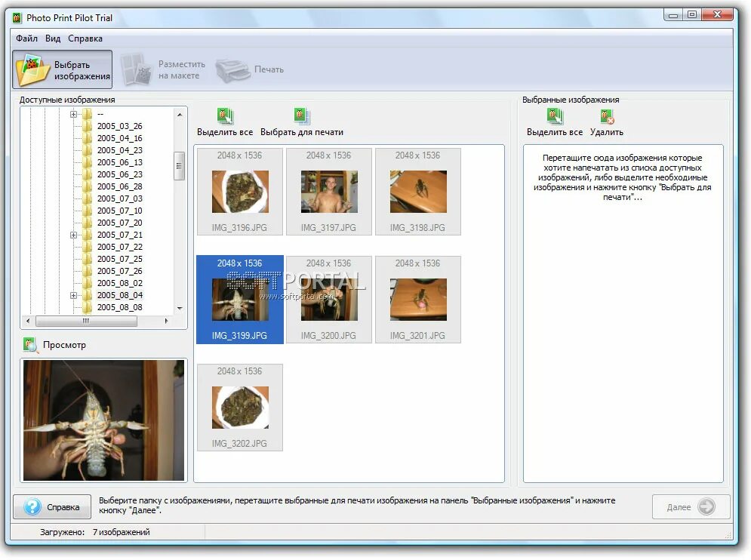This screenshot has width=751, height=560.
Task: Select thumbnail IMG_3200.JPG
Action: point(329,300)
